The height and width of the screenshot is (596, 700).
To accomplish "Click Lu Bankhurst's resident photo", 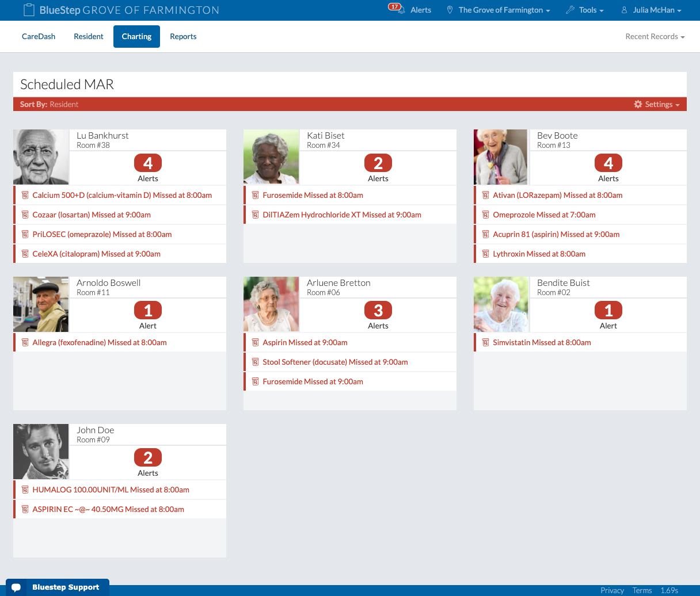I will click(41, 156).
